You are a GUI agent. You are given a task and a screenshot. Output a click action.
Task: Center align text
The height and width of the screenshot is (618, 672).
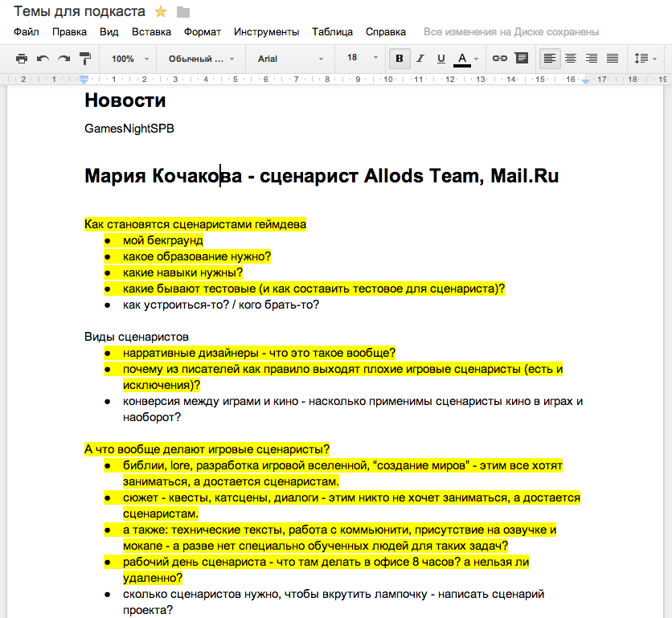tap(571, 59)
